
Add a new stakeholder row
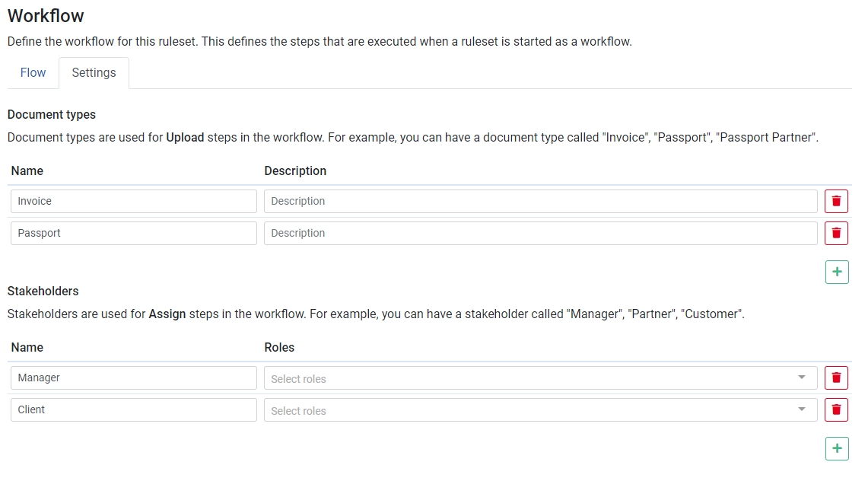click(837, 448)
